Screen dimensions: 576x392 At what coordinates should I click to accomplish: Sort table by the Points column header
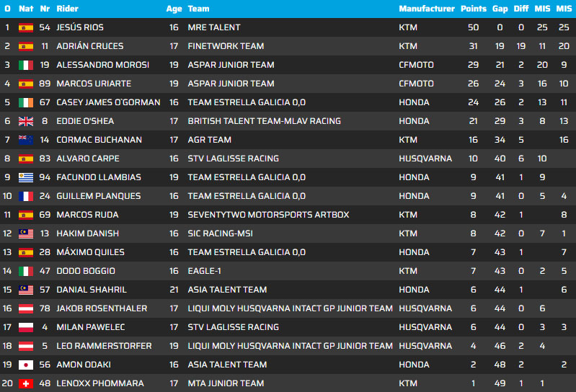pyautogui.click(x=473, y=9)
